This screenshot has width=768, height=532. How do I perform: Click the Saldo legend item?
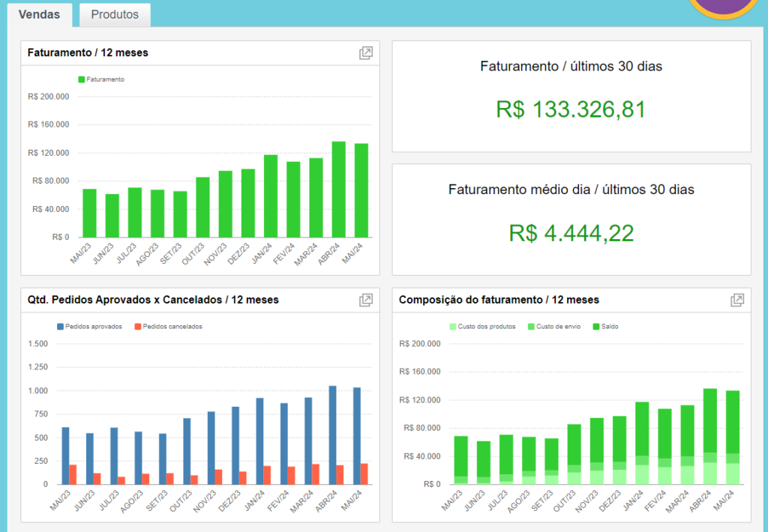click(606, 327)
